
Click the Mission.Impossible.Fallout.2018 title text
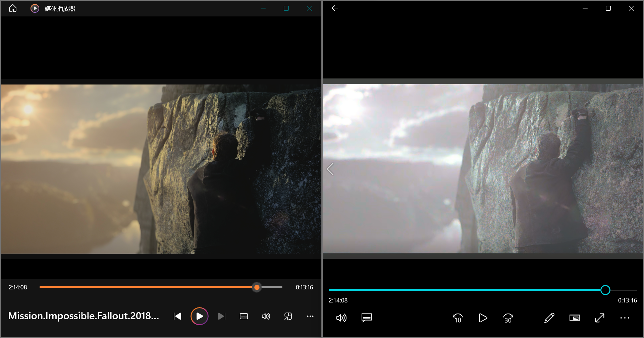[84, 316]
